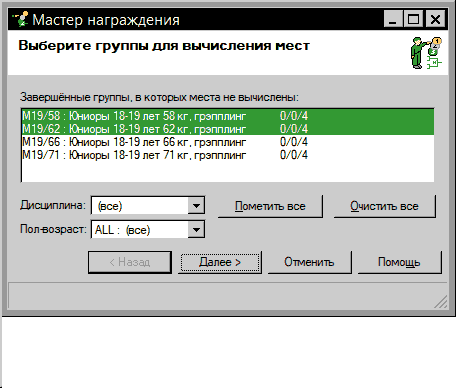Click the Пометить все button
Screen dimensions: 456x388
pyautogui.click(x=270, y=206)
